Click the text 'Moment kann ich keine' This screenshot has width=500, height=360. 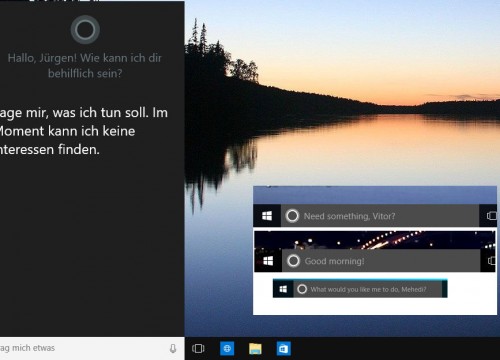(x=67, y=131)
